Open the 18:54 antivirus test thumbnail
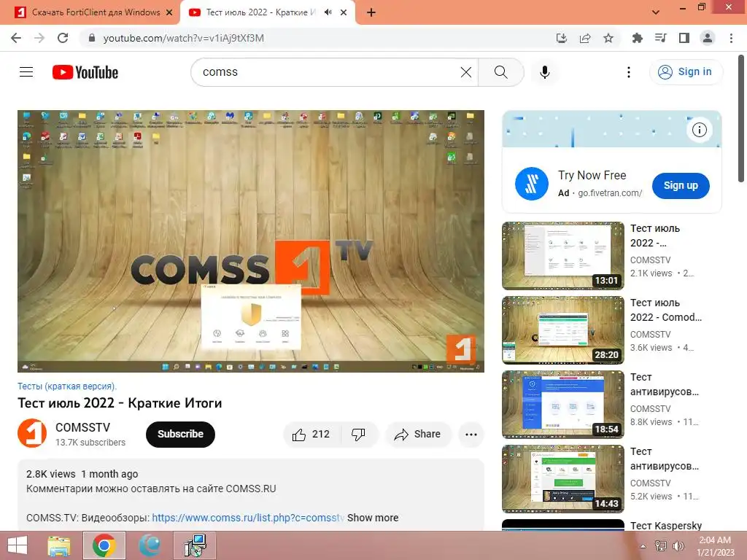This screenshot has width=747, height=560. (562, 404)
